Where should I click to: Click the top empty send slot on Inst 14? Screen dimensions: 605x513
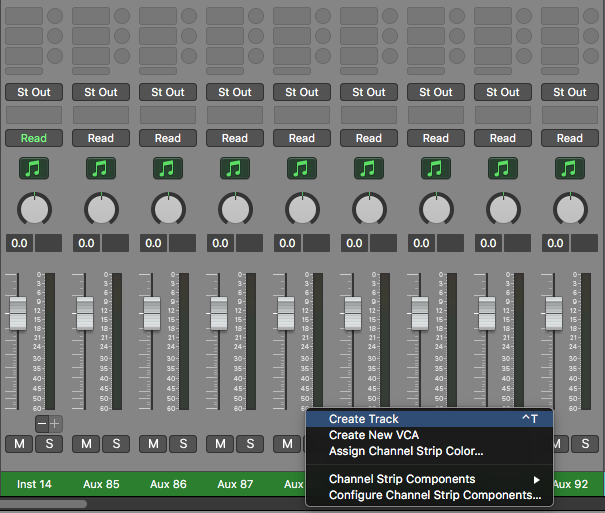click(x=24, y=16)
